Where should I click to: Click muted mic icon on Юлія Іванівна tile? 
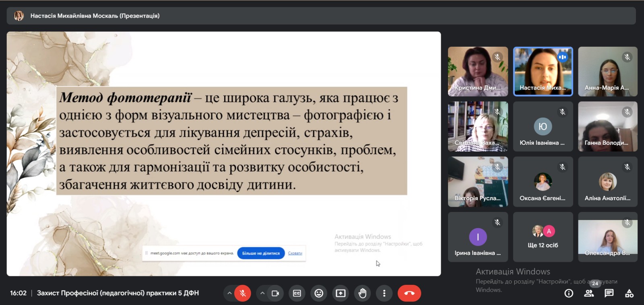[x=563, y=112]
